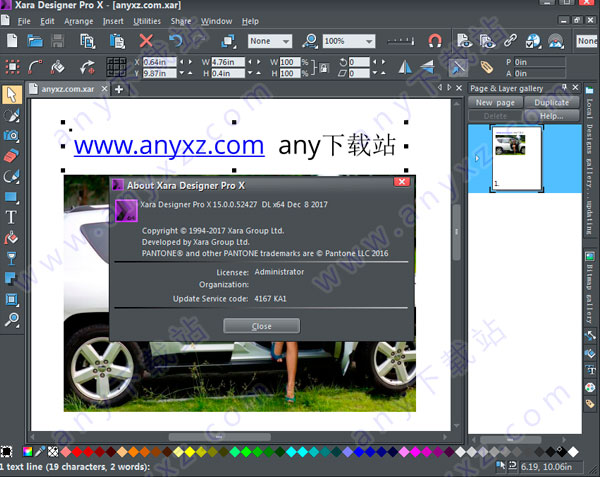The image size is (600, 477).
Task: Select the Rectangle tool
Action: [11, 197]
